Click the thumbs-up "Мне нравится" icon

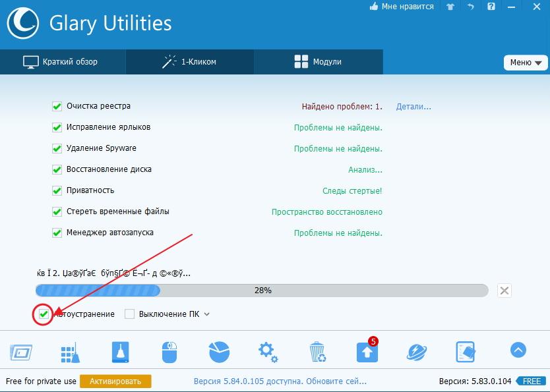(373, 7)
